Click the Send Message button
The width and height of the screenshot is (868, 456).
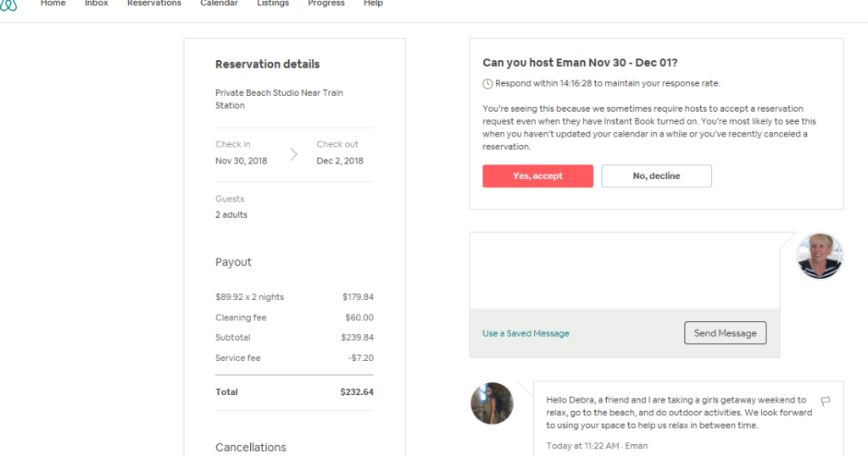[726, 333]
